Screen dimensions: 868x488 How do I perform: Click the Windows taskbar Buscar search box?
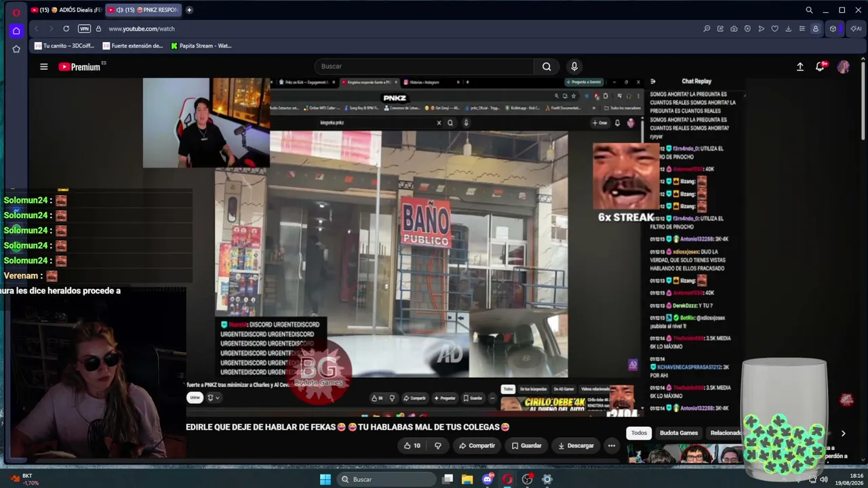(x=387, y=479)
